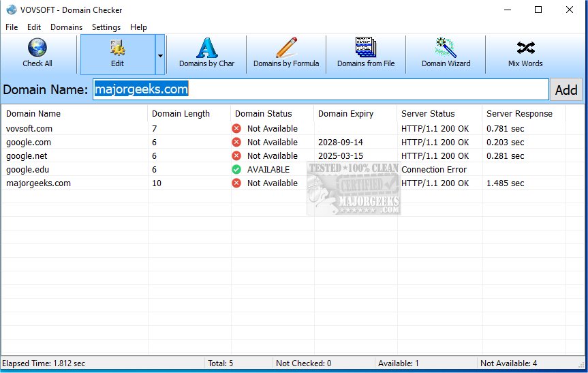
Task: Open the Domains menu
Action: pyautogui.click(x=66, y=27)
